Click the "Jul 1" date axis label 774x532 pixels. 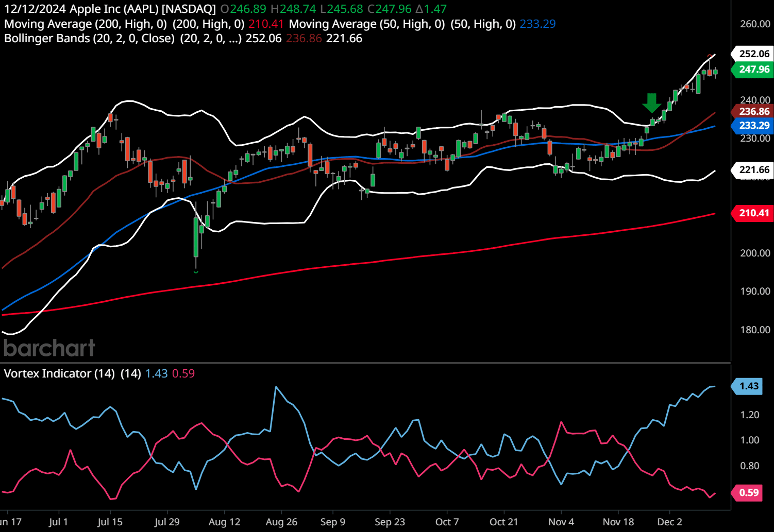[x=58, y=522]
